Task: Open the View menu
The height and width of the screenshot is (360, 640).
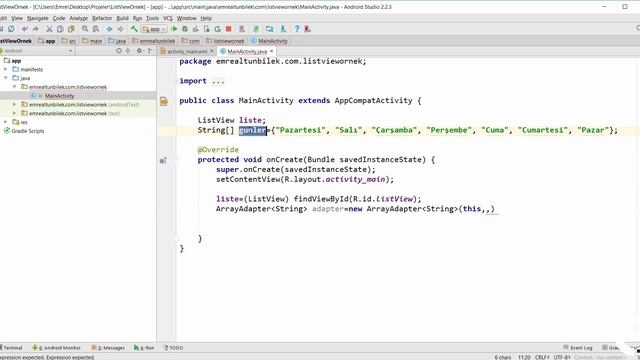Action: click(x=17, y=18)
